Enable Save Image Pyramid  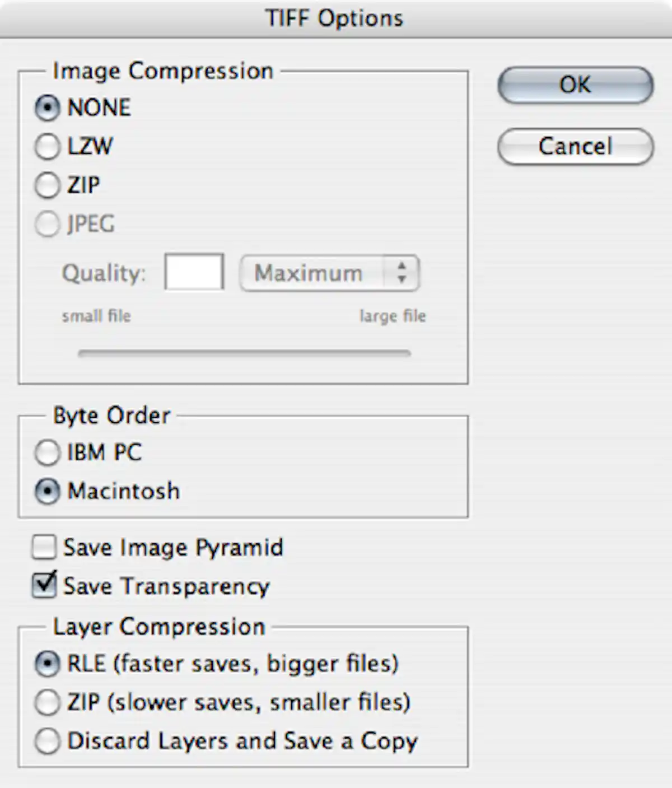[44, 547]
